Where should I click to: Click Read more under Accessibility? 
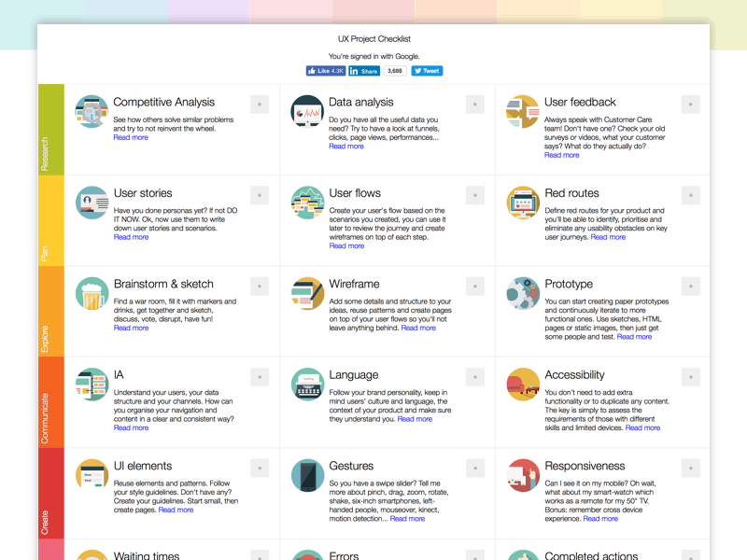[x=642, y=427]
